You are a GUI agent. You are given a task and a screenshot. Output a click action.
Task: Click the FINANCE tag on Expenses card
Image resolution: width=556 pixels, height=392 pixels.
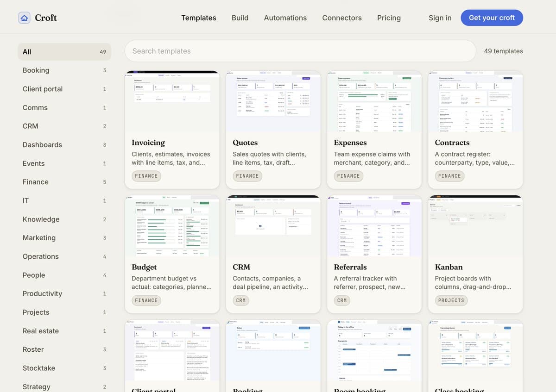click(348, 176)
